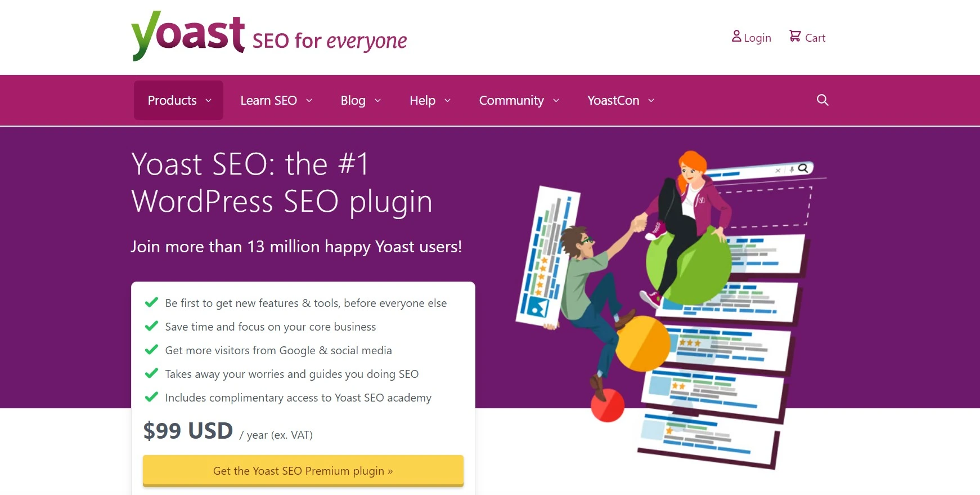Expand the chevron beside Help
This screenshot has width=980, height=495.
tap(447, 100)
